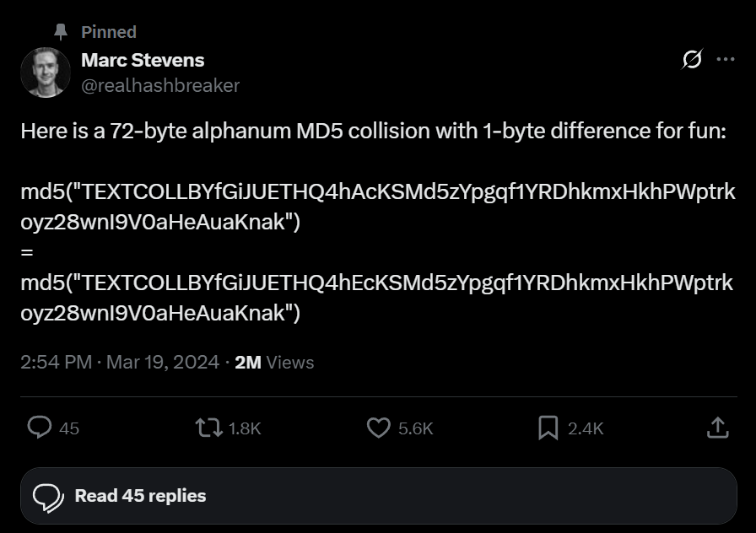Like the tweet with the heart icon
This screenshot has height=533, width=756.
(379, 428)
